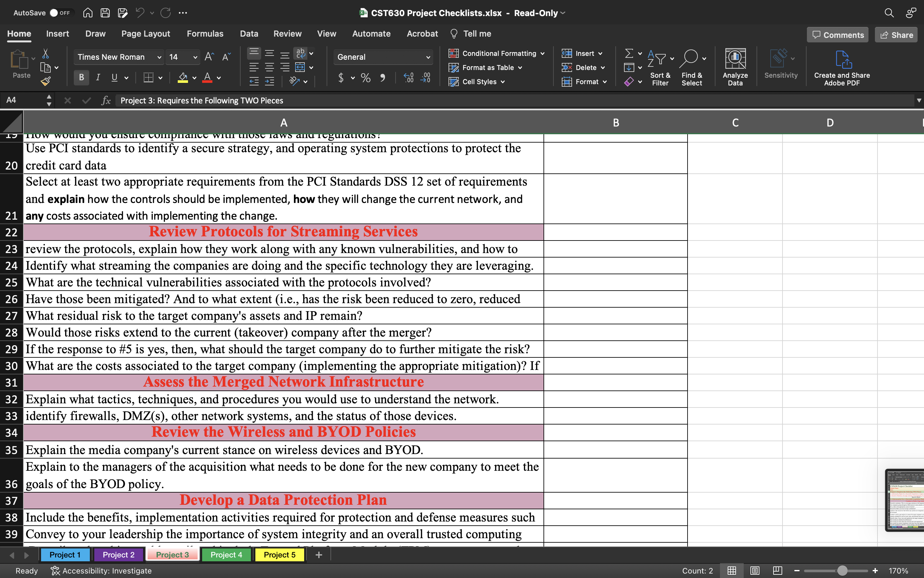Click Accessibility: Investigate in status bar
The width and height of the screenshot is (924, 578).
point(101,571)
